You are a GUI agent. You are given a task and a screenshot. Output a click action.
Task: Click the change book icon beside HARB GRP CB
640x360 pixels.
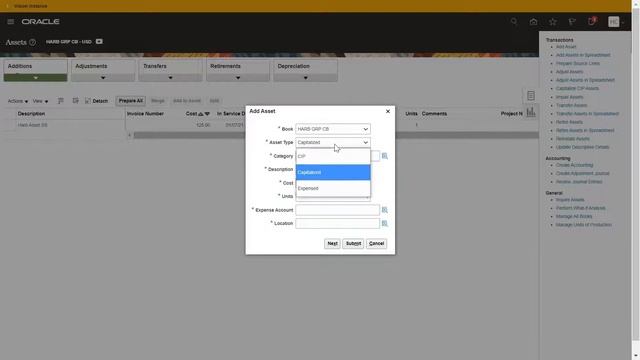[99, 42]
